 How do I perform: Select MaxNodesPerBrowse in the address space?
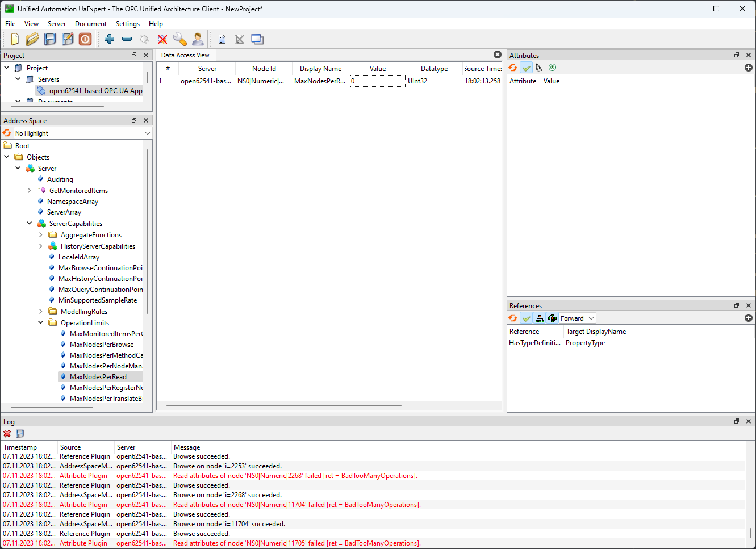click(x=102, y=344)
